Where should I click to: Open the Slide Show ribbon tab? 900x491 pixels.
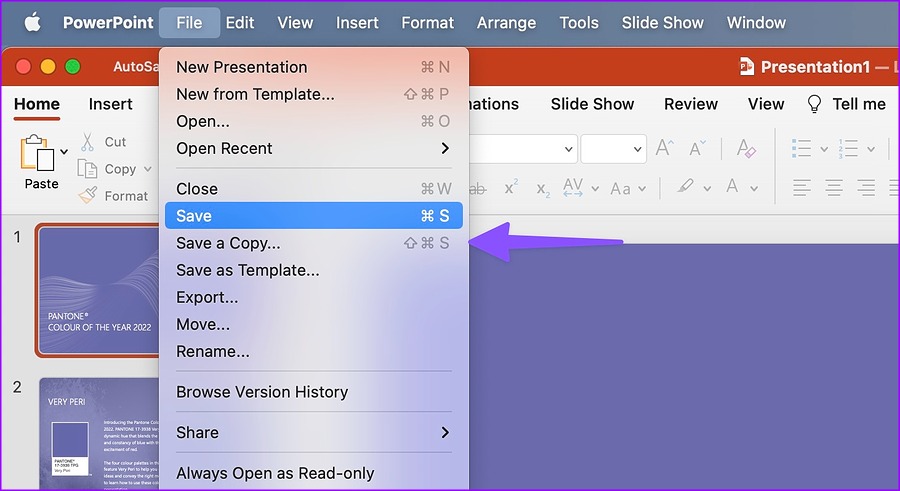point(592,104)
